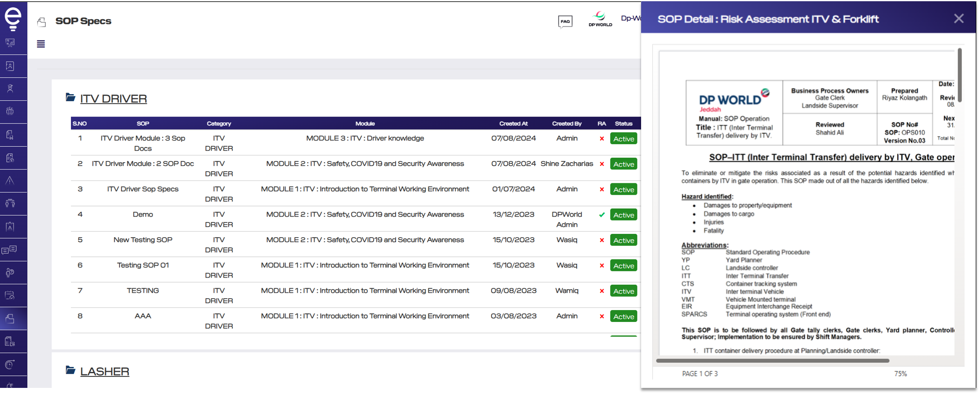Image resolution: width=980 pixels, height=394 pixels.
Task: Select the 'ITV Driver Sop Specs' SOP name
Action: (x=143, y=189)
